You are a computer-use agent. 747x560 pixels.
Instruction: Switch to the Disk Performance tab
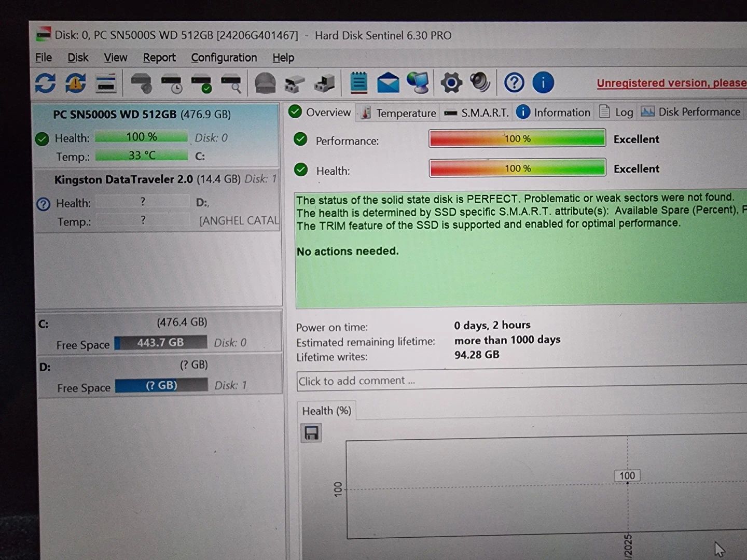click(x=690, y=112)
